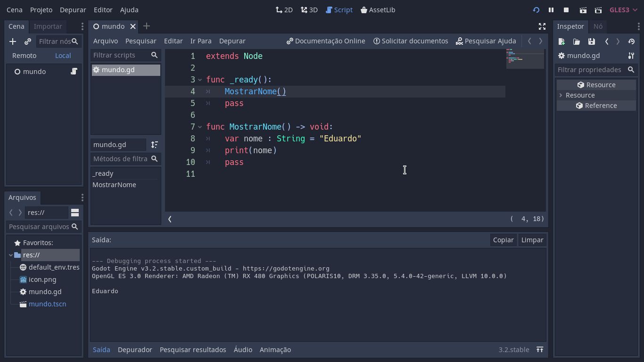Open the top bar Depurar menu
Image resolution: width=644 pixels, height=362 pixels.
coord(73,10)
